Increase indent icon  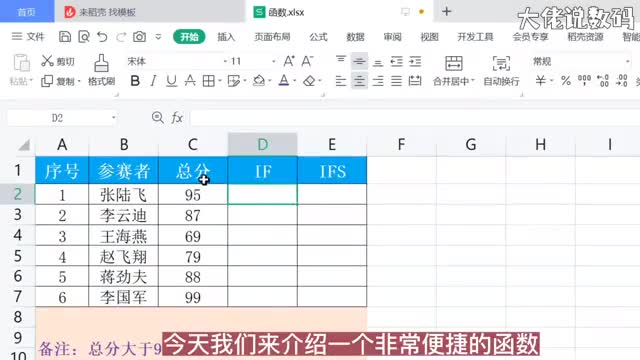415,61
